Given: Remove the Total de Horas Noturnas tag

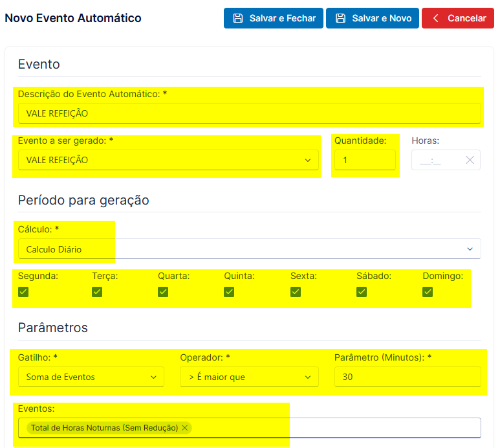Looking at the screenshot, I should click(184, 427).
